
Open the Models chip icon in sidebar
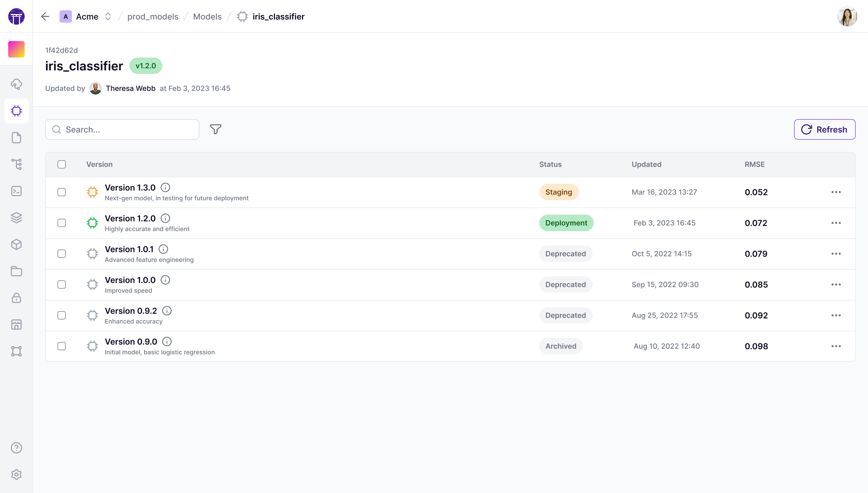click(x=16, y=111)
